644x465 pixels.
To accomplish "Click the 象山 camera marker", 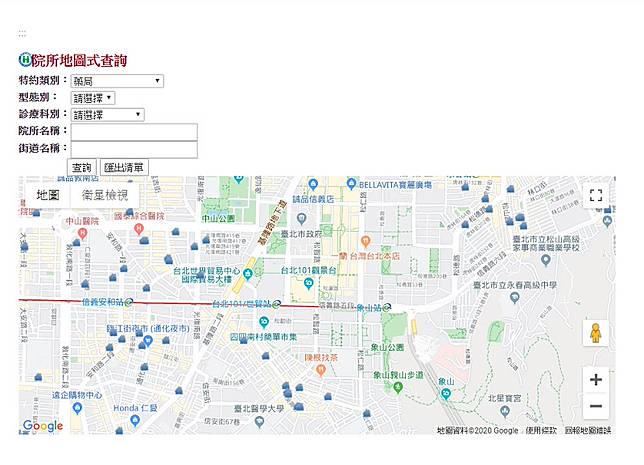I will [x=446, y=395].
